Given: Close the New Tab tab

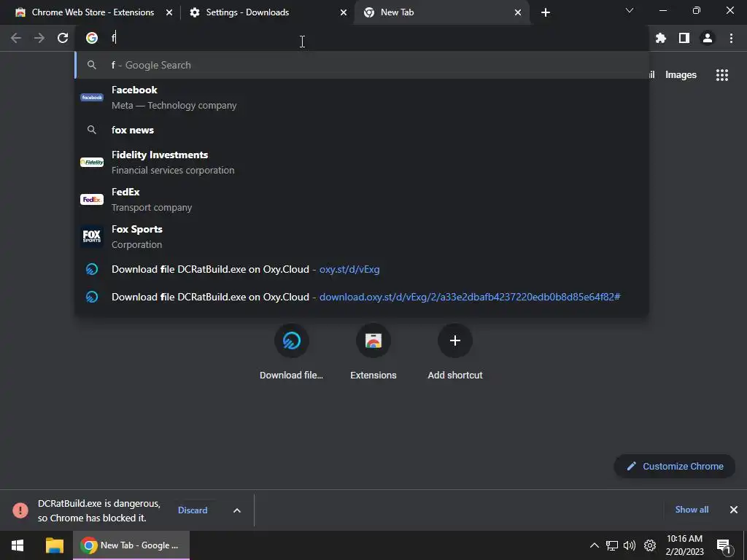Looking at the screenshot, I should tap(518, 12).
